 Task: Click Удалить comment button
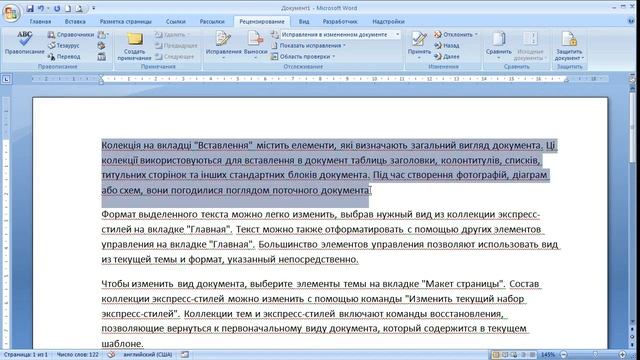[173, 35]
